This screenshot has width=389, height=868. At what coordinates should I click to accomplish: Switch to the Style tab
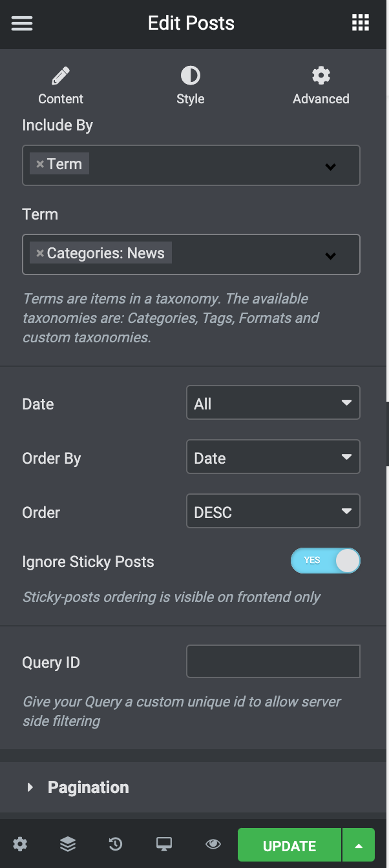click(191, 86)
